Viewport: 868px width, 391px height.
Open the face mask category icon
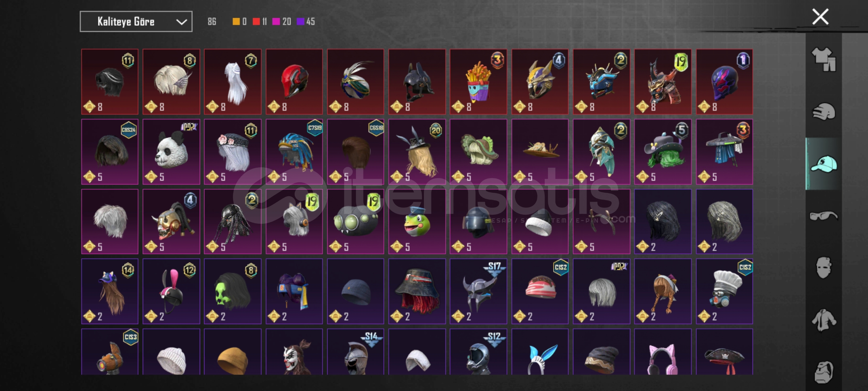824,268
